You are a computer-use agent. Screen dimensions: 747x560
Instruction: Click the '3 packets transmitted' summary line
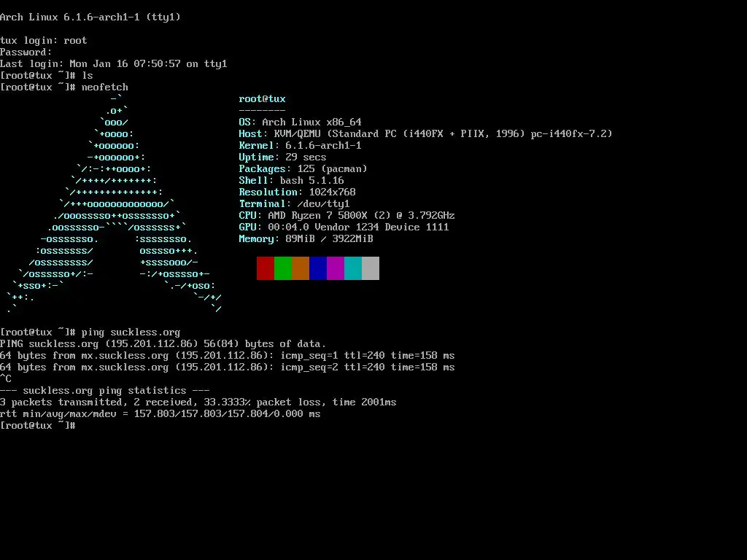click(x=198, y=402)
